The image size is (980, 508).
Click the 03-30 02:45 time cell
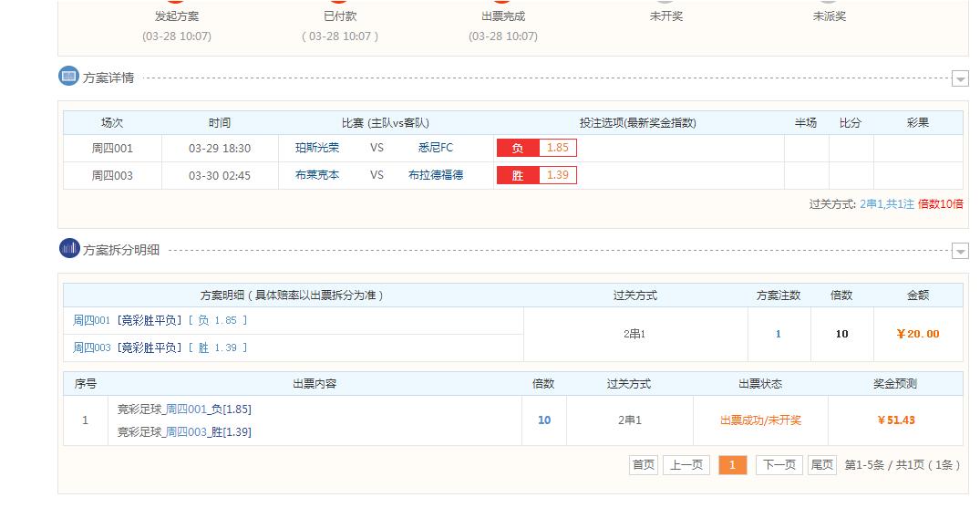point(220,176)
